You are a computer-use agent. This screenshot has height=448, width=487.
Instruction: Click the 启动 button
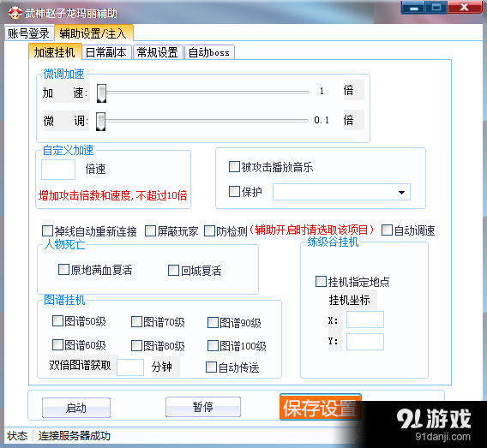click(x=76, y=408)
